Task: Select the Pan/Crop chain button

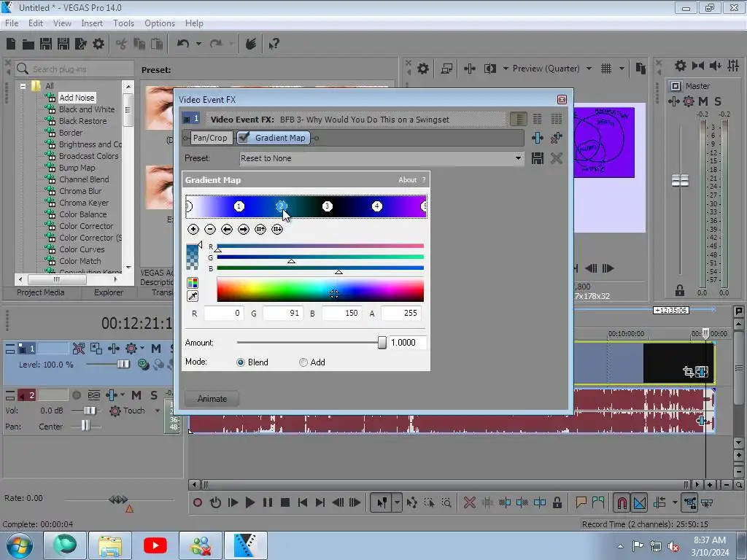Action: pyautogui.click(x=209, y=138)
